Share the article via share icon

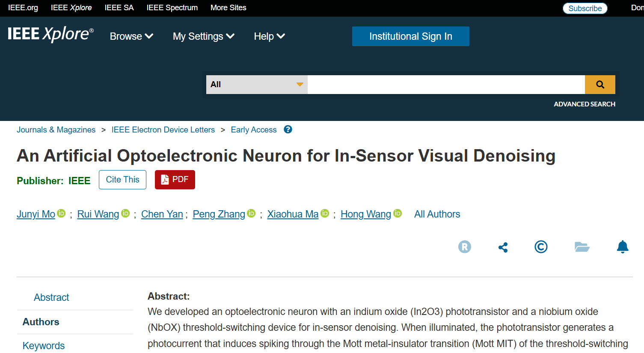[503, 247]
